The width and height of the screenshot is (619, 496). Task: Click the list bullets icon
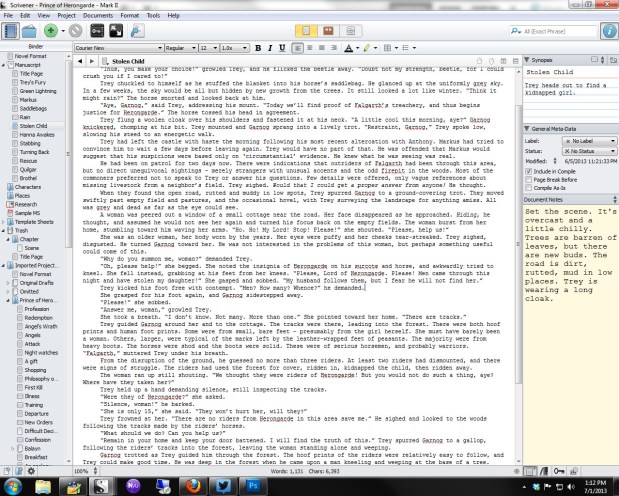pyautogui.click(x=405, y=48)
